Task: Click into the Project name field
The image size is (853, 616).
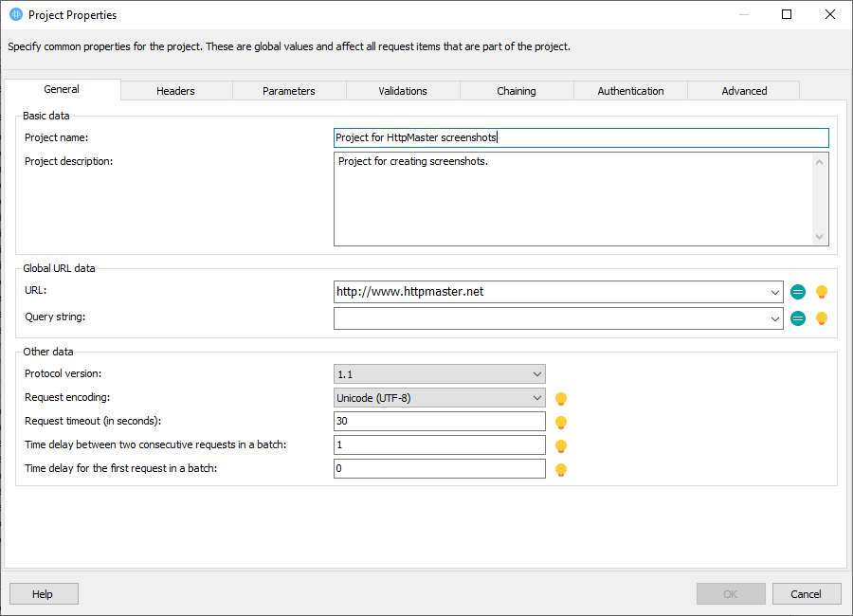Action: coord(580,137)
